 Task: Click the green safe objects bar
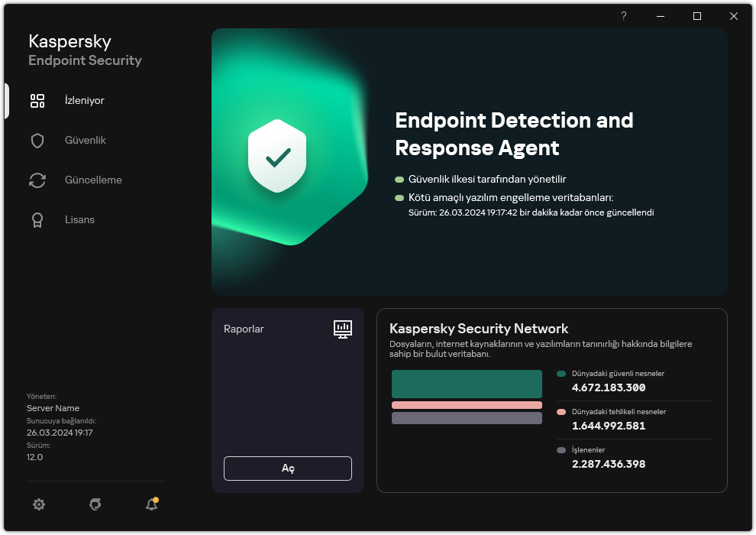click(x=467, y=384)
